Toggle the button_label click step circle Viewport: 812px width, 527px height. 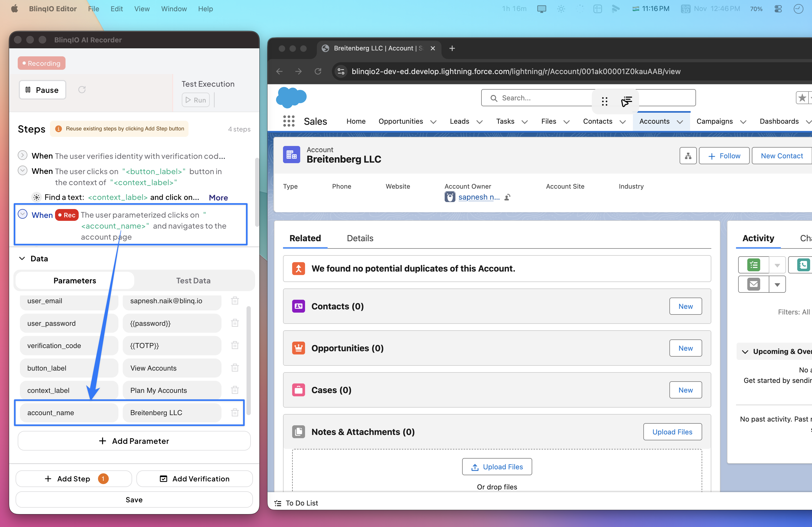click(23, 171)
